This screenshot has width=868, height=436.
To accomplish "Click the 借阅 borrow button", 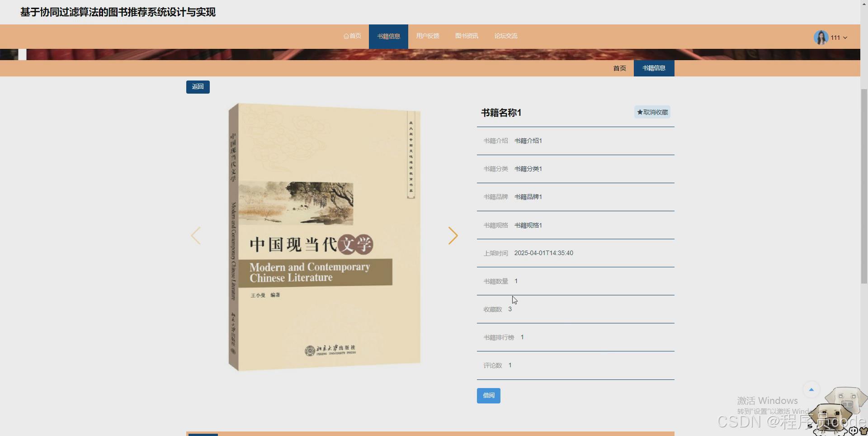I will tap(488, 395).
